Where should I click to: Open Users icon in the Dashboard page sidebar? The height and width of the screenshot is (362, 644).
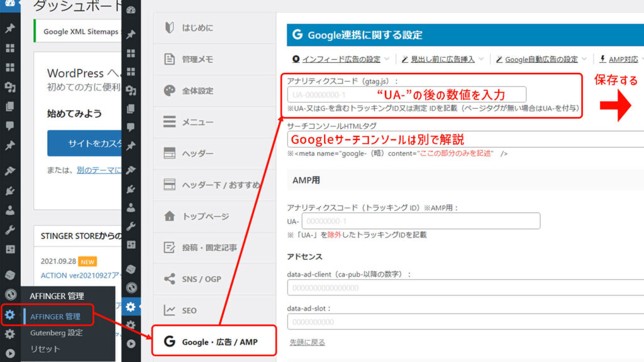(x=10, y=210)
